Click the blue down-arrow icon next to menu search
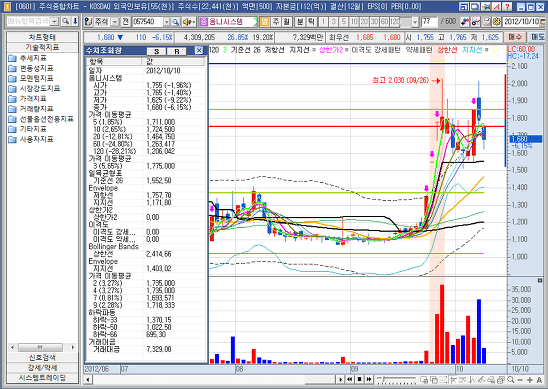The image size is (548, 389). tap(75, 22)
